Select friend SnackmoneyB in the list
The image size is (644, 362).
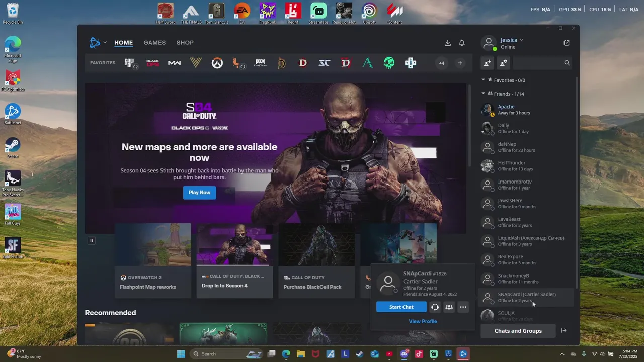pyautogui.click(x=527, y=279)
